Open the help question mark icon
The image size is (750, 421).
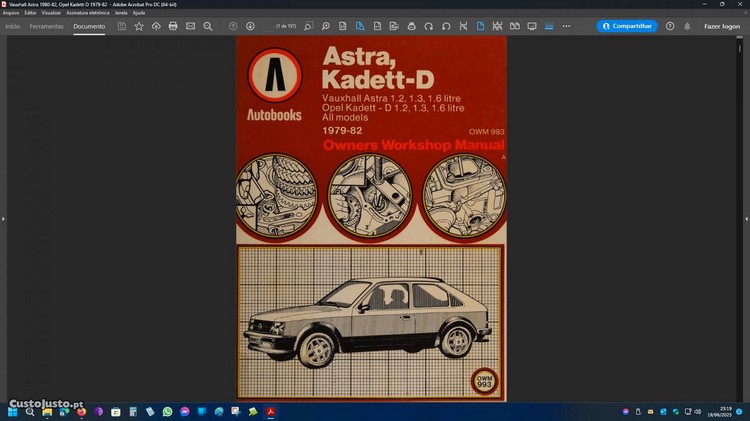(670, 26)
